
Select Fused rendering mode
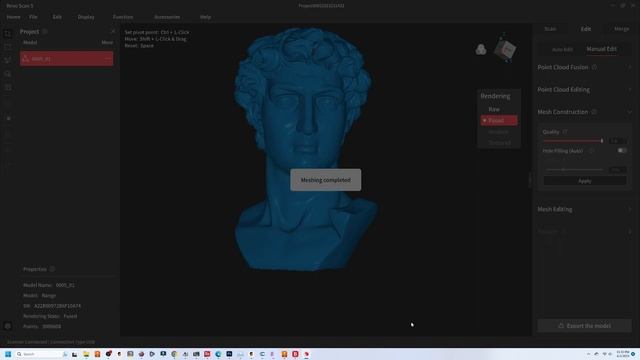pos(499,120)
